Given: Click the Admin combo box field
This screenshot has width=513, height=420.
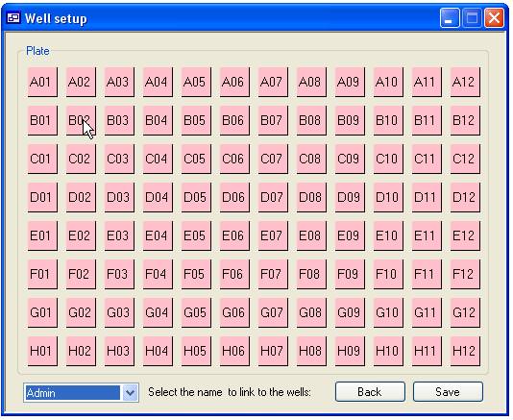Looking at the screenshot, I should click(x=81, y=392).
